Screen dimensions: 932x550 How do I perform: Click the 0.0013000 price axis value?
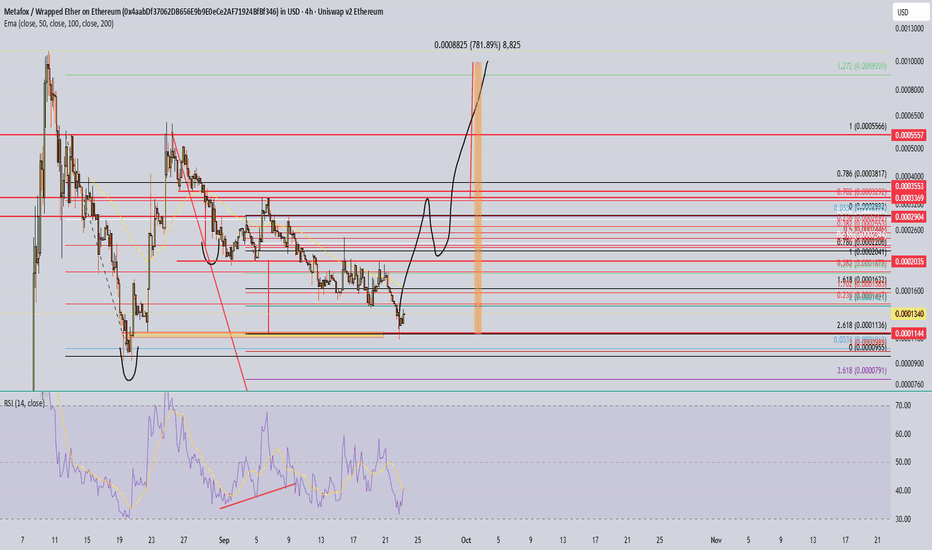(x=909, y=28)
